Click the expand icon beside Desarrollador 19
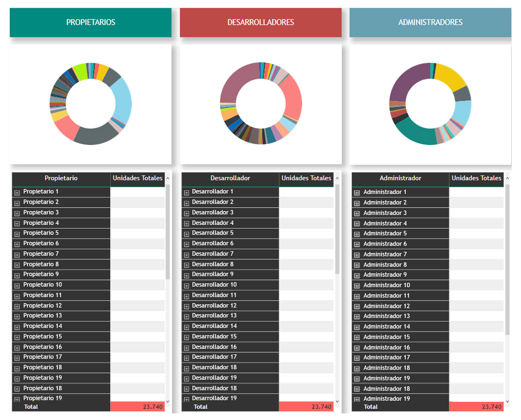521x420 pixels. (186, 378)
